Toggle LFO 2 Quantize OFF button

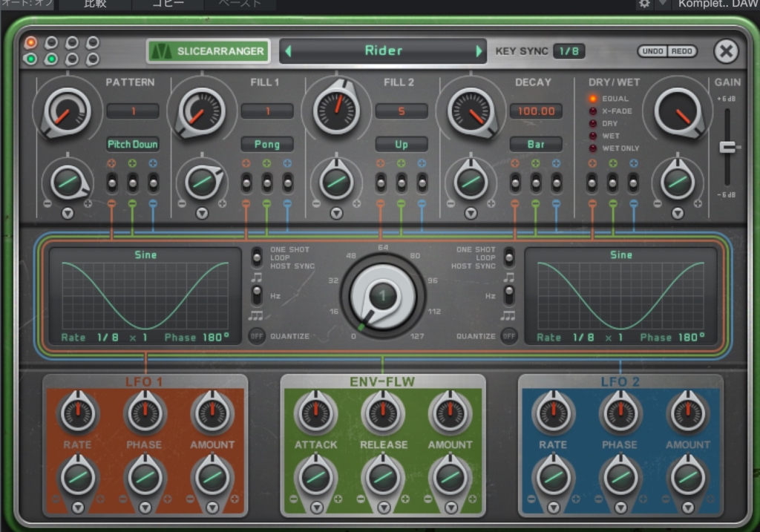coord(509,336)
